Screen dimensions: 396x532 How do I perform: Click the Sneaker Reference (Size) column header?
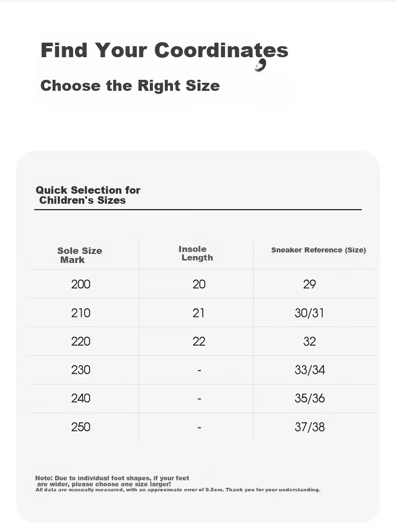click(x=318, y=250)
